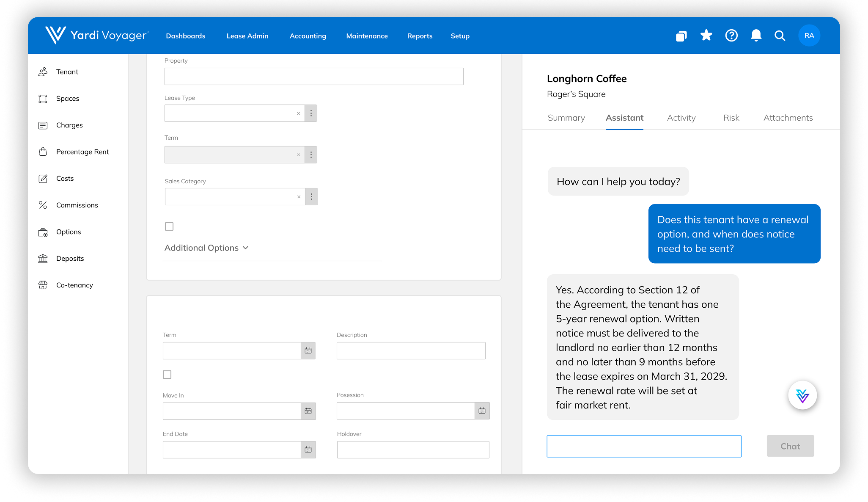Screen dimensions: 868x502
Task: Open the notifications bell icon
Action: click(756, 36)
